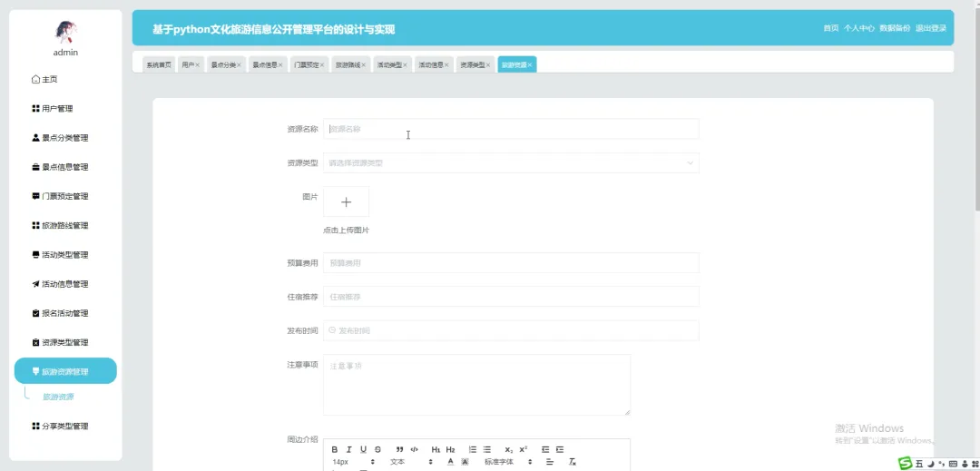This screenshot has width=980, height=471.
Task: Click the admin avatar picture
Action: pos(65,31)
